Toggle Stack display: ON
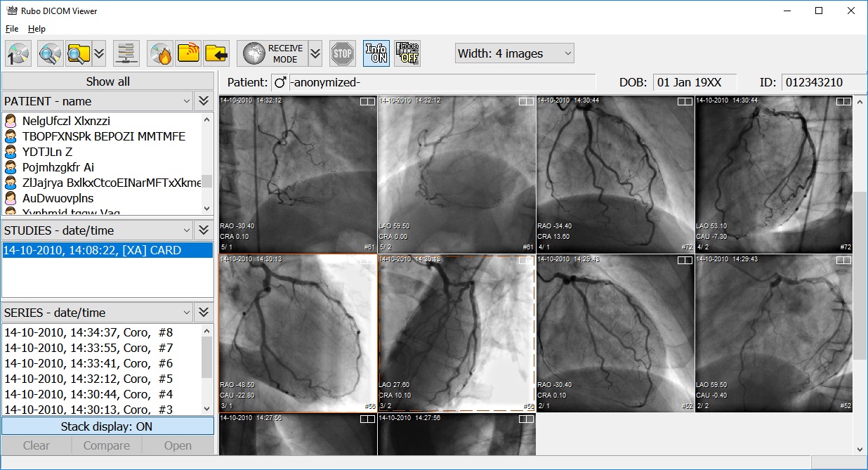The image size is (868, 470). point(107,426)
